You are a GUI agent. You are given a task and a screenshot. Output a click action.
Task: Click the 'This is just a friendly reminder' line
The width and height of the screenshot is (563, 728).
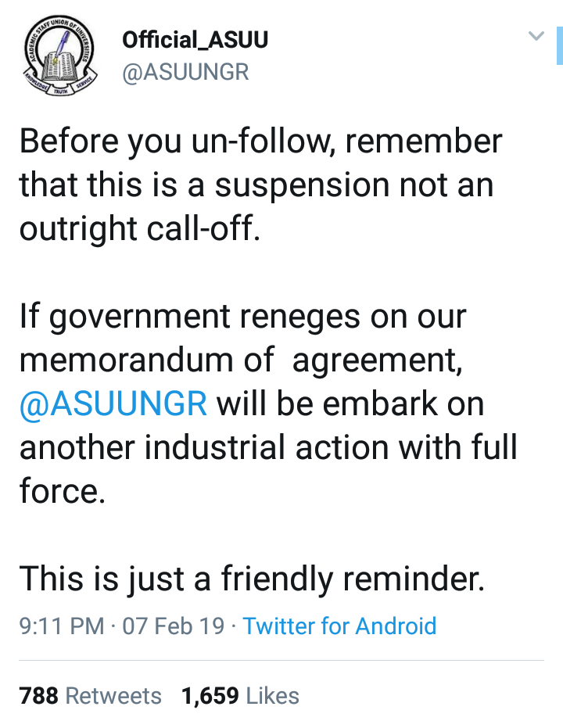(252, 579)
